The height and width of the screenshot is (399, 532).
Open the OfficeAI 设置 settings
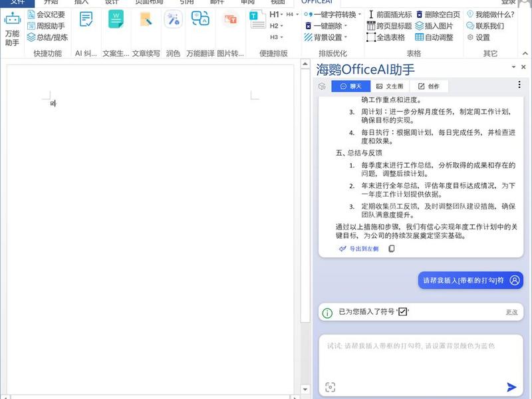tap(478, 37)
